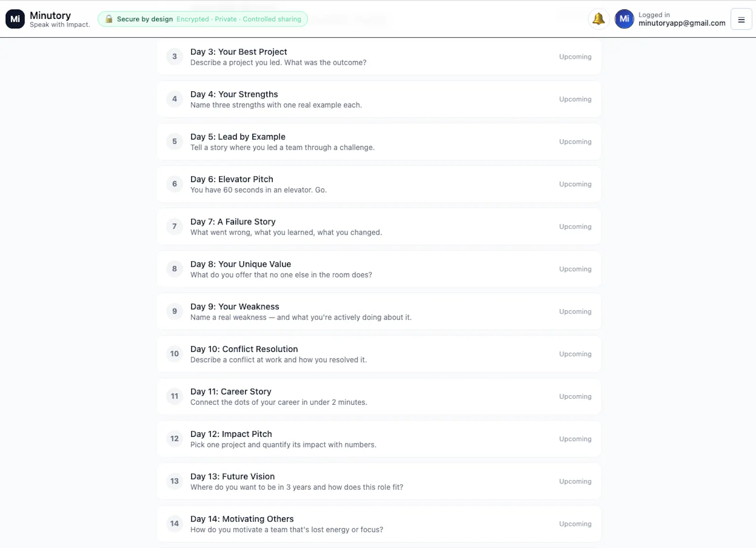Image resolution: width=756 pixels, height=548 pixels.
Task: Open Day 3: Your Best Project
Action: [x=378, y=57]
